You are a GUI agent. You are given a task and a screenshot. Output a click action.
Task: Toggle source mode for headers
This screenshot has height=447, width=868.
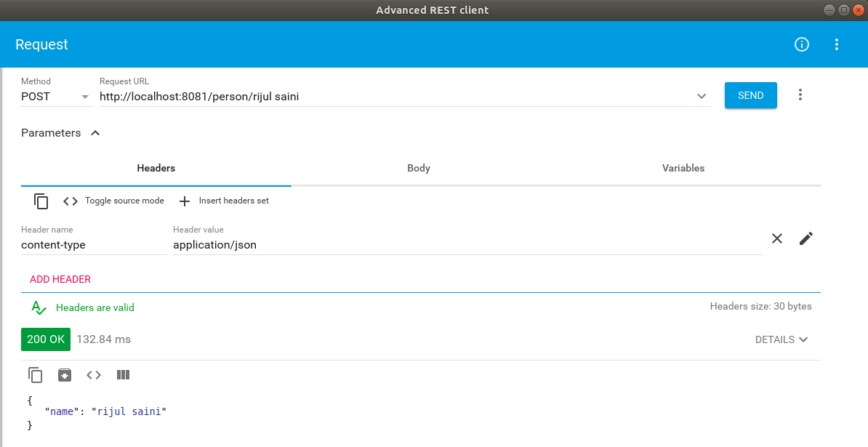tap(113, 201)
